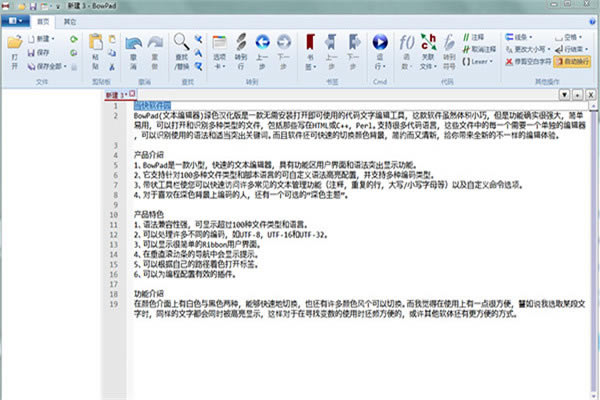Open the 选项卡 dropdown

click(x=219, y=51)
